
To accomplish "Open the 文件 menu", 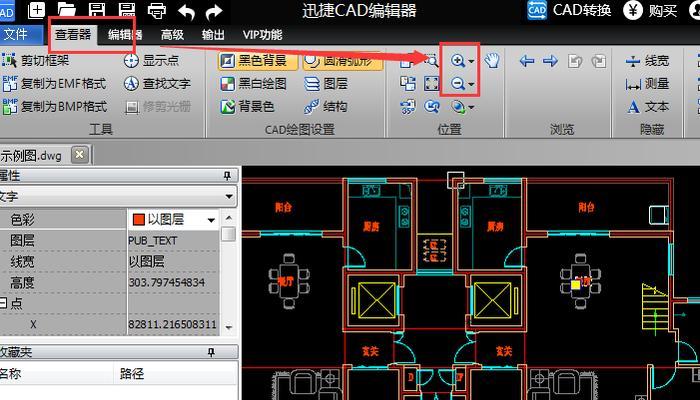I will 16,34.
